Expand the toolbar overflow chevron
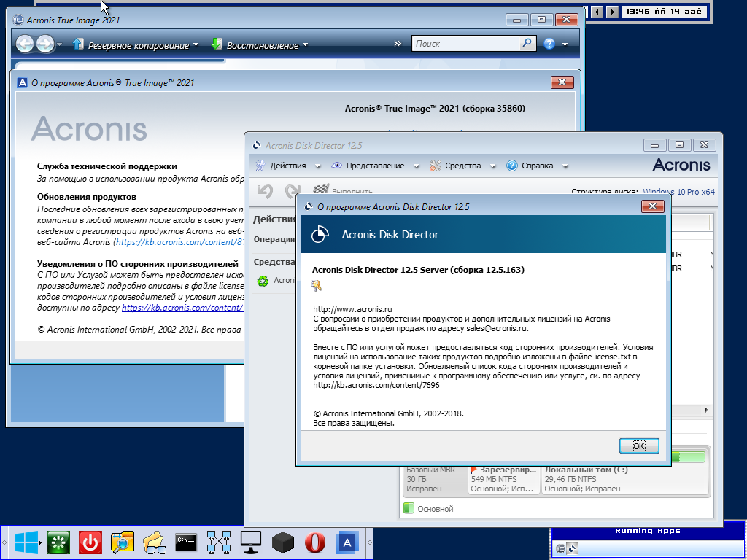This screenshot has width=747, height=560. pos(398,44)
